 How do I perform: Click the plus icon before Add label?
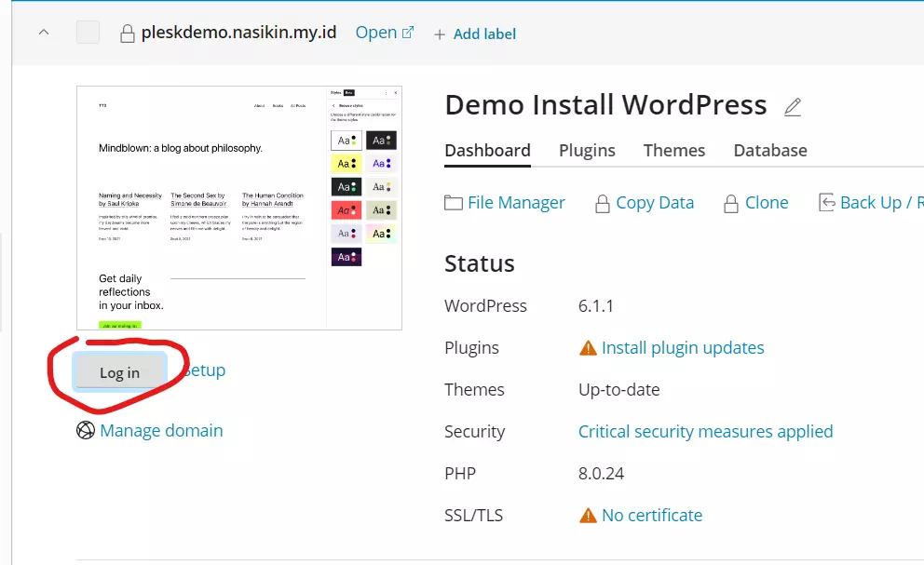[x=440, y=34]
